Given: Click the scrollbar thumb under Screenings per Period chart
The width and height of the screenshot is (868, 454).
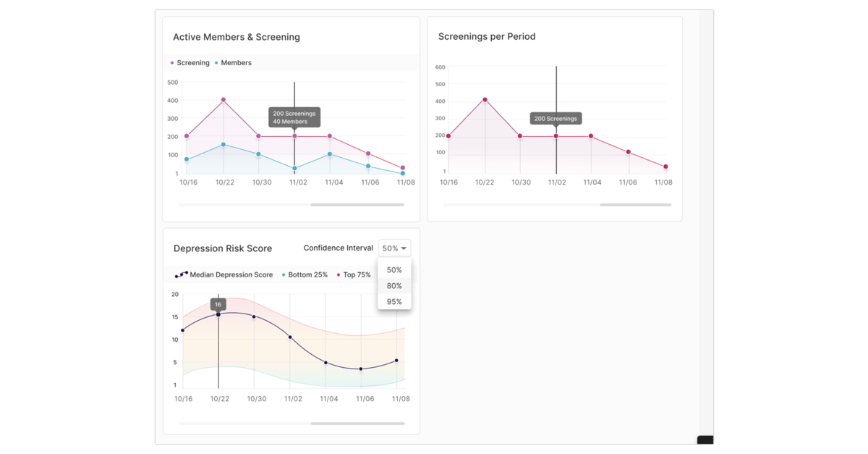Looking at the screenshot, I should [636, 205].
